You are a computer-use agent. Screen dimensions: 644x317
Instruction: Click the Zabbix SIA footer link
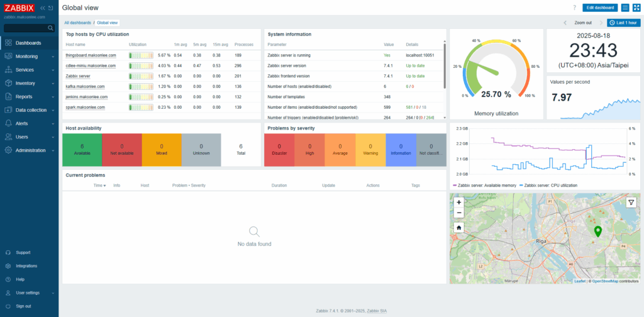point(377,311)
